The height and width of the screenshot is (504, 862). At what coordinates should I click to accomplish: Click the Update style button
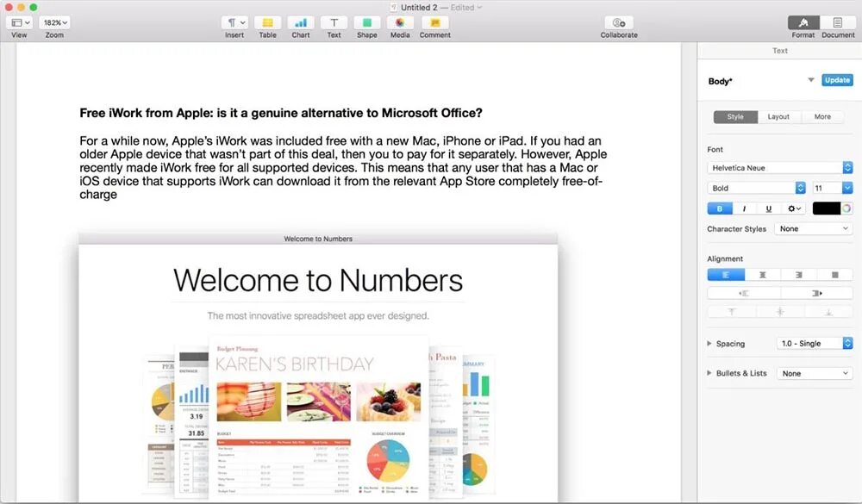pos(837,80)
